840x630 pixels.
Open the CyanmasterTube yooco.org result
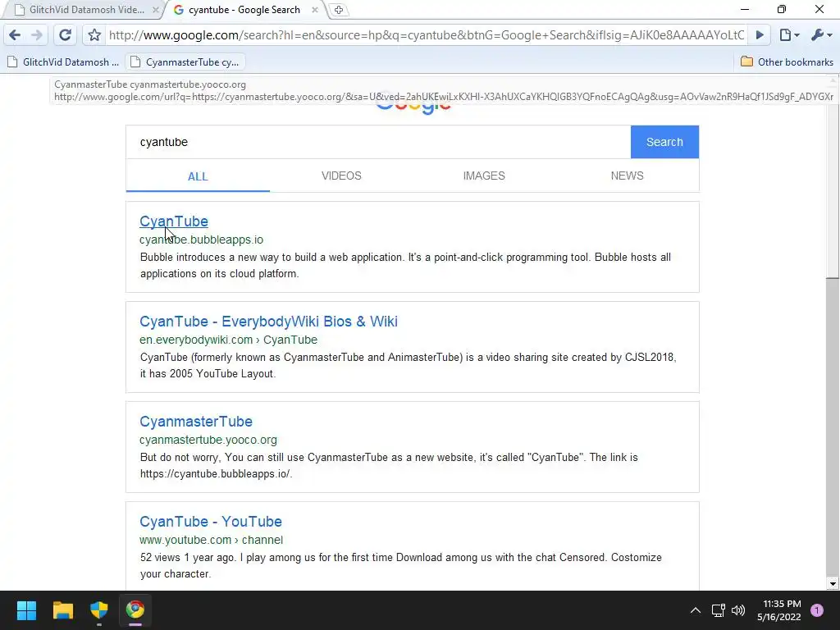click(x=195, y=422)
